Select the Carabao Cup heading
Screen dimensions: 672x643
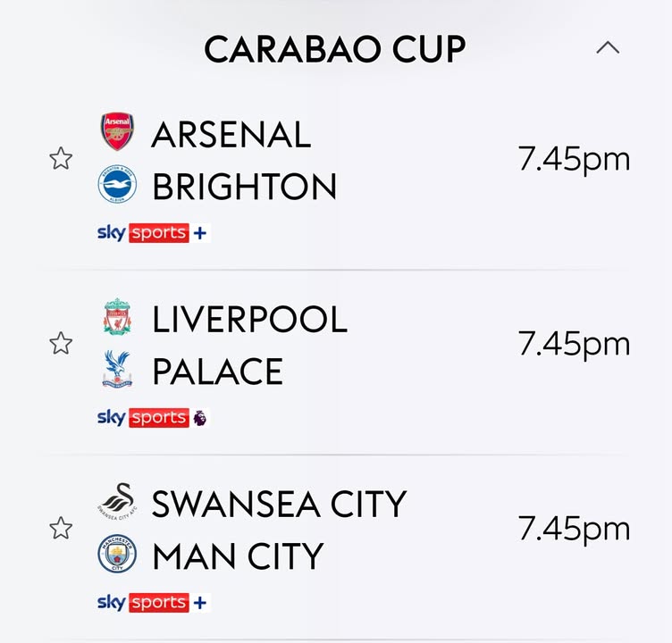334,50
